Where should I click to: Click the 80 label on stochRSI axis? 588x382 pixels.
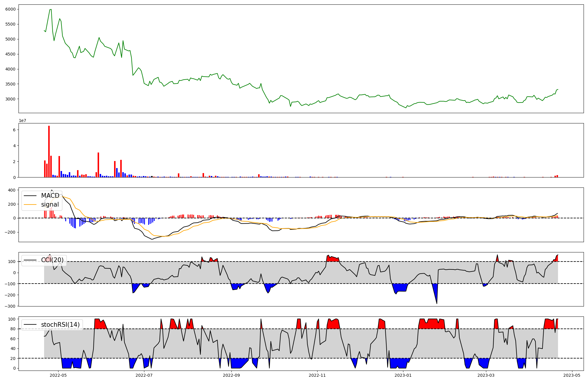13,329
